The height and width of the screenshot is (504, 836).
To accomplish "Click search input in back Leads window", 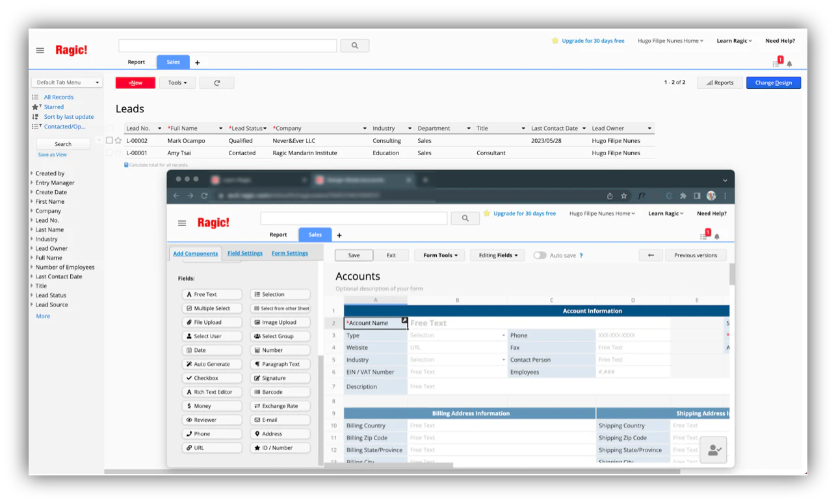I will [228, 45].
